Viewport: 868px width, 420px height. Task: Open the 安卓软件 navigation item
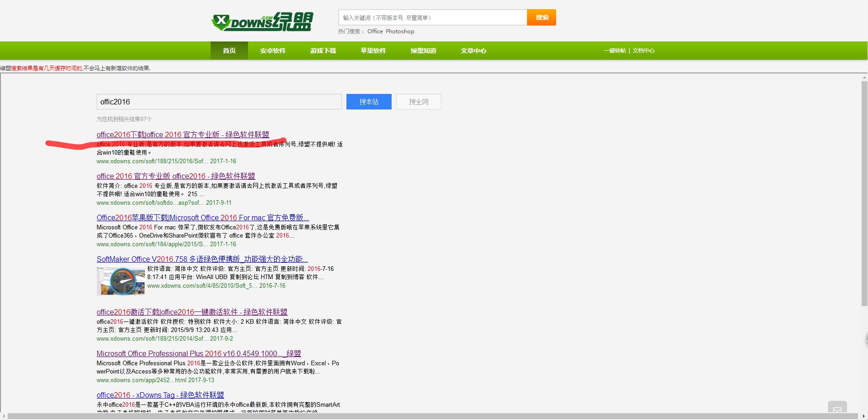click(x=273, y=51)
